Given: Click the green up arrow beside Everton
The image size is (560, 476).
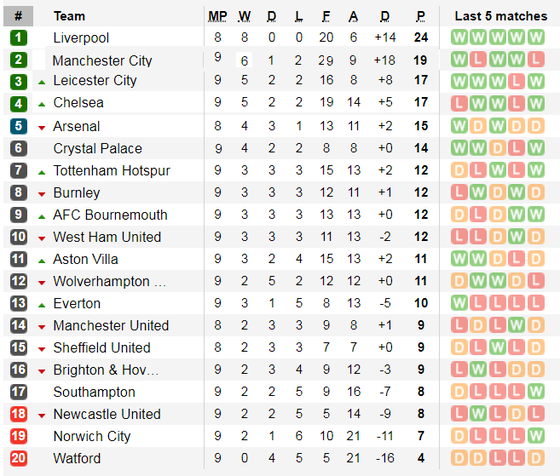Looking at the screenshot, I should (x=42, y=305).
